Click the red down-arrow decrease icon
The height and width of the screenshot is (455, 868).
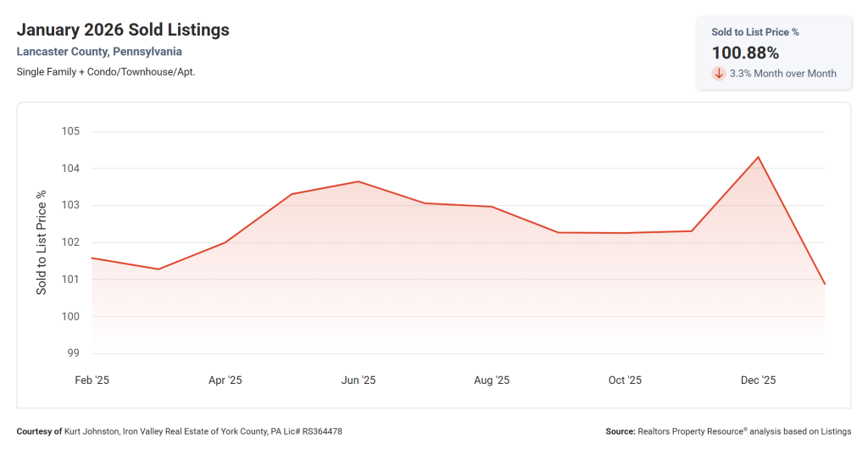[x=719, y=74]
